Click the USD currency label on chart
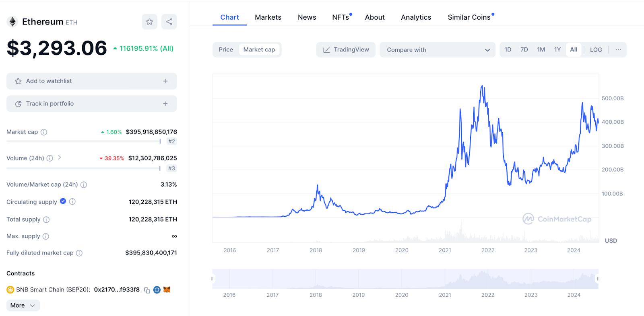The width and height of the screenshot is (644, 316). click(x=611, y=241)
